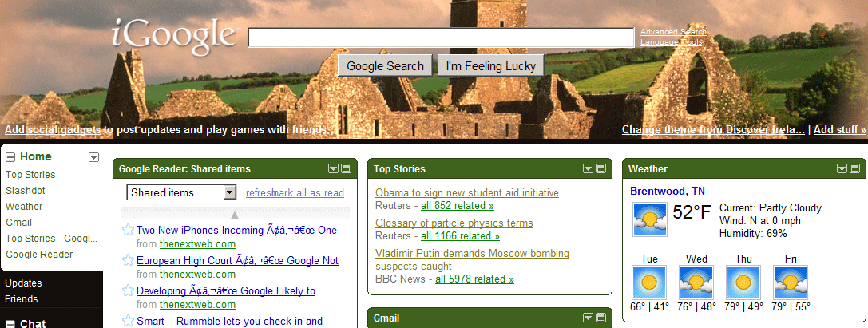Open the Brentwood, TN weather link
This screenshot has width=868, height=328.
[668, 192]
